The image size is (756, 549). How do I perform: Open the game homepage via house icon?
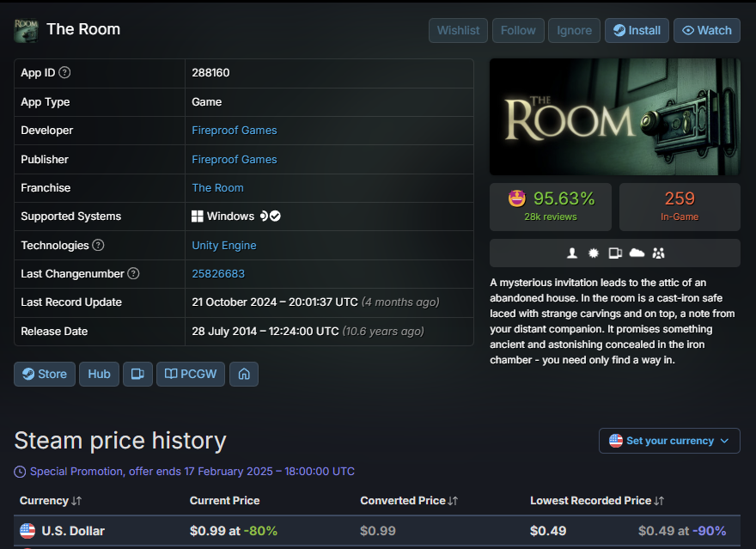pos(244,374)
